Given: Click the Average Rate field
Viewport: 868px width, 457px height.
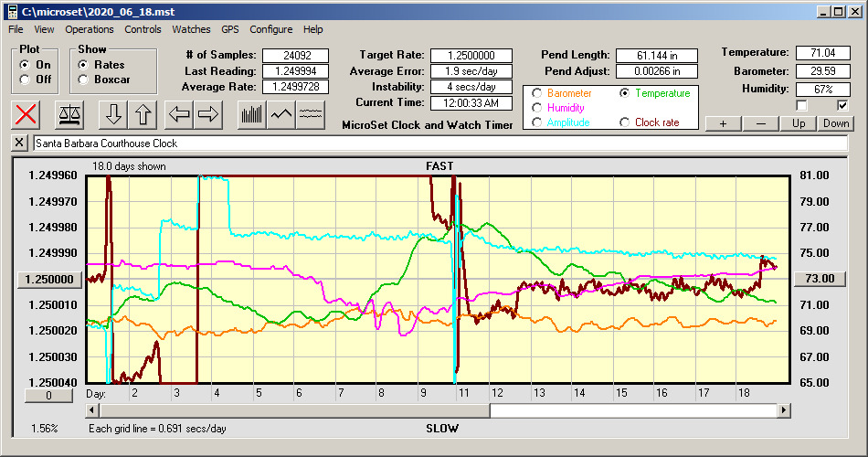Looking at the screenshot, I should (x=296, y=87).
